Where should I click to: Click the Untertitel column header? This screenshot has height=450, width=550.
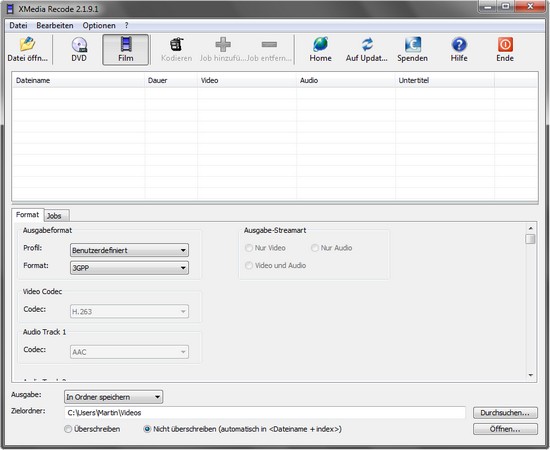(445, 80)
